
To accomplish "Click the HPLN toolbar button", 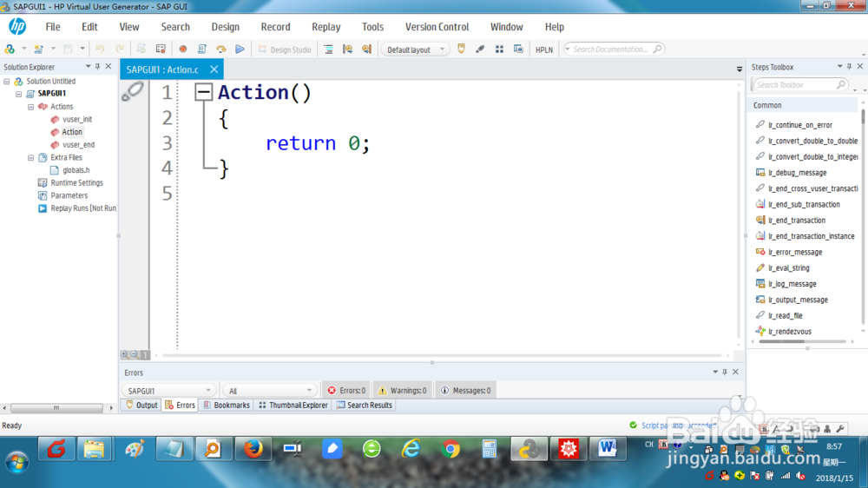I will 543,49.
